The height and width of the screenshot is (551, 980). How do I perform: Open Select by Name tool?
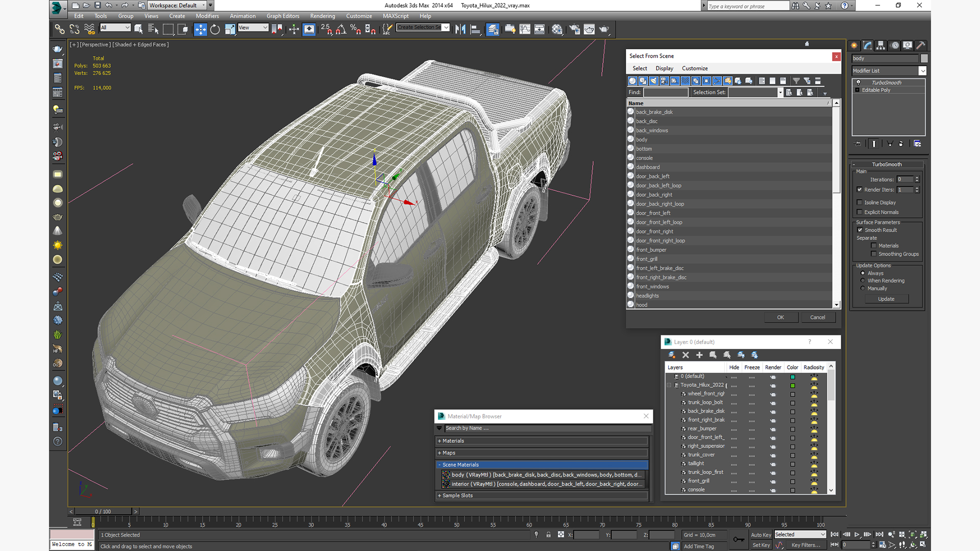(x=153, y=29)
